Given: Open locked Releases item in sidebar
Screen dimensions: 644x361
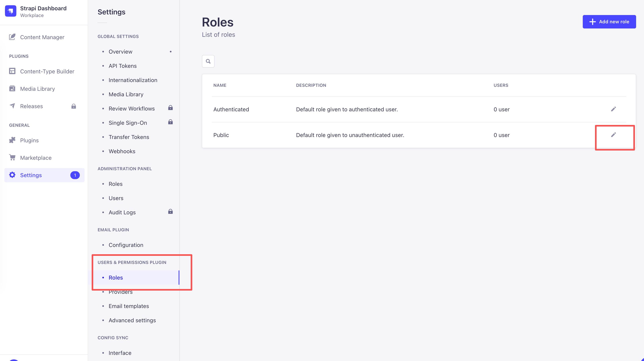Looking at the screenshot, I should click(31, 106).
